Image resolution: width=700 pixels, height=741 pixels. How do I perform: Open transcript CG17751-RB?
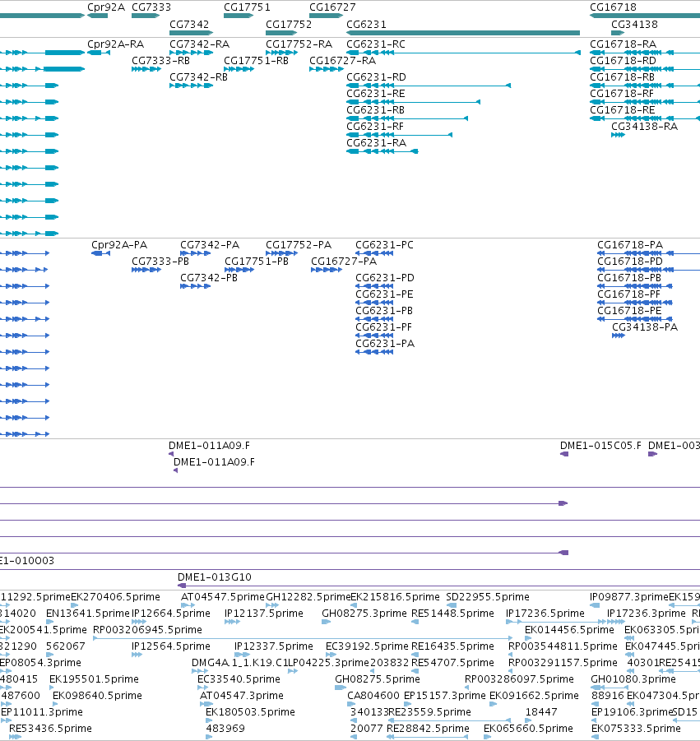pyautogui.click(x=256, y=61)
